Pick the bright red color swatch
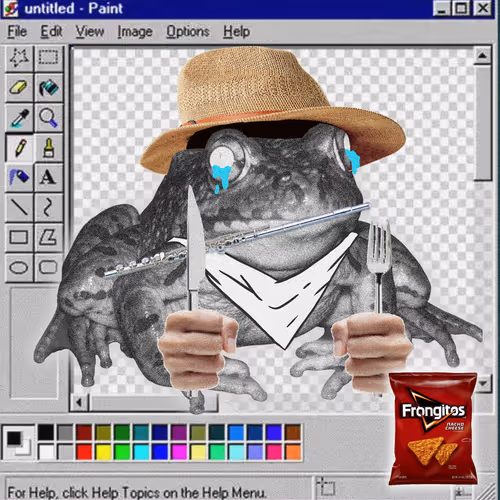Screen dimensions: 500x500 coord(84,452)
